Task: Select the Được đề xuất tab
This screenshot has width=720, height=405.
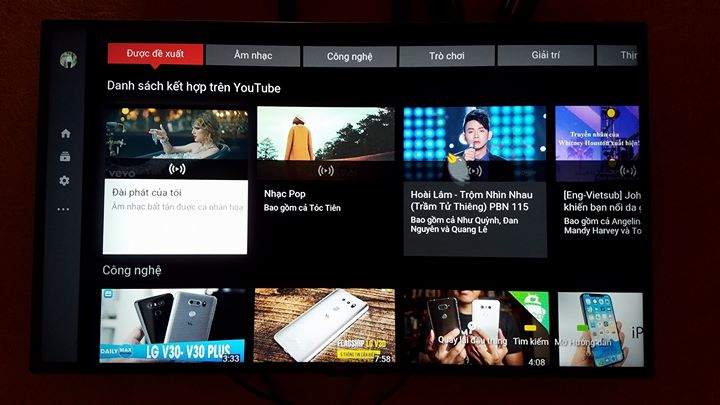Action: (x=155, y=54)
